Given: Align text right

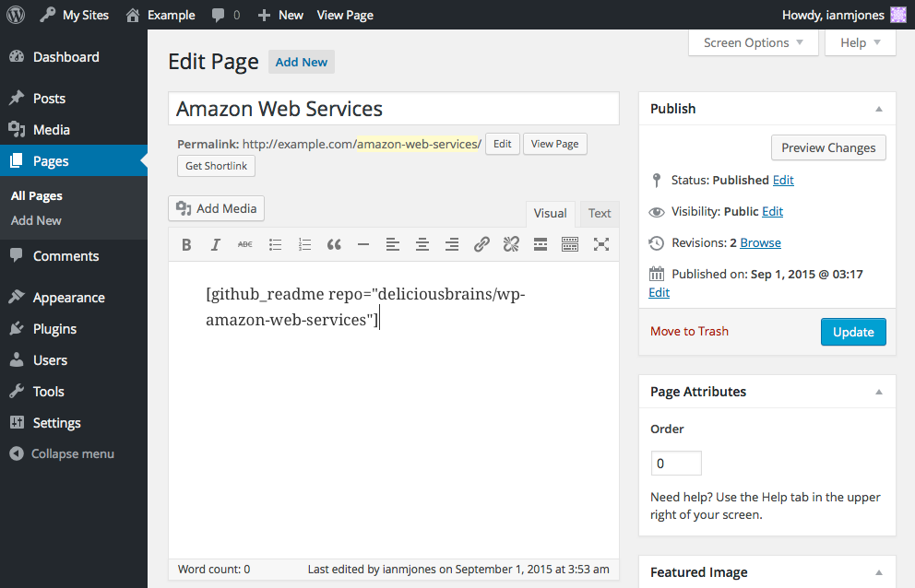Looking at the screenshot, I should pyautogui.click(x=452, y=244).
